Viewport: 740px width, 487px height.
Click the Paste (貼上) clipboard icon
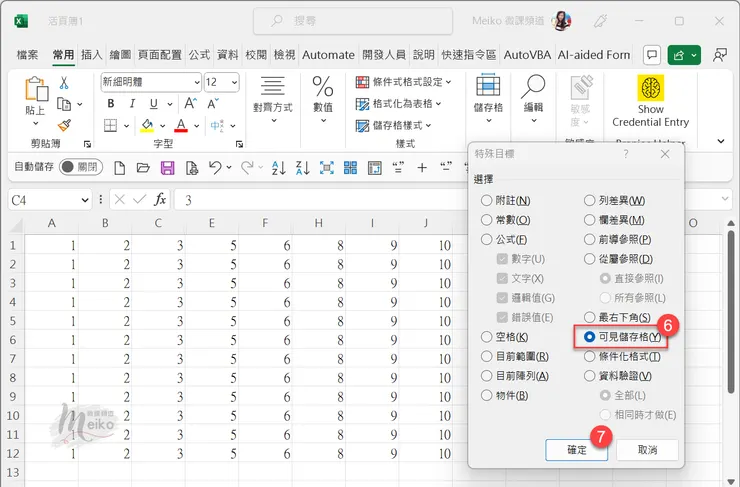36,89
